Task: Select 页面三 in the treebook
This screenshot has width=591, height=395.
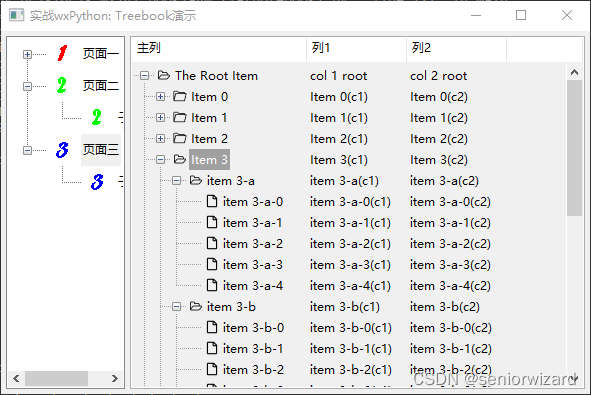Action: pyautogui.click(x=101, y=150)
